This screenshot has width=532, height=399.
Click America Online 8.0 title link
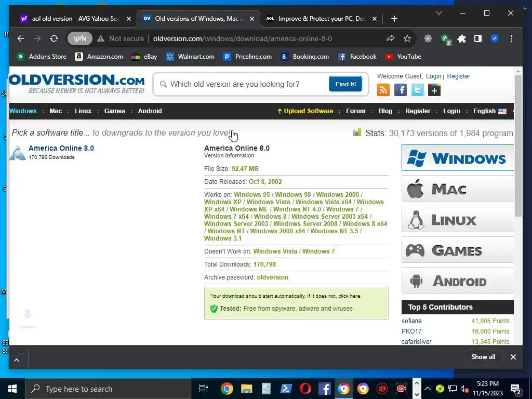[61, 148]
